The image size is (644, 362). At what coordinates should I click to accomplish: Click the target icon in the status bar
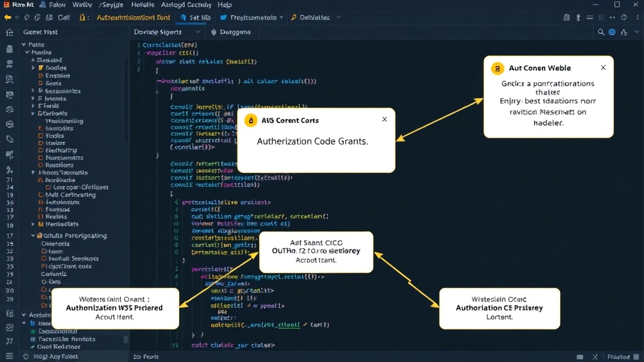click(26, 356)
